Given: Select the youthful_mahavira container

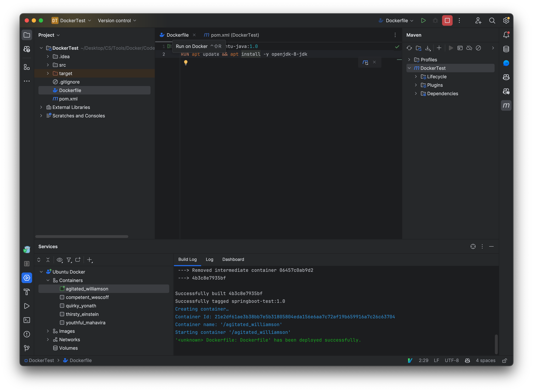Looking at the screenshot, I should [x=104, y=323].
